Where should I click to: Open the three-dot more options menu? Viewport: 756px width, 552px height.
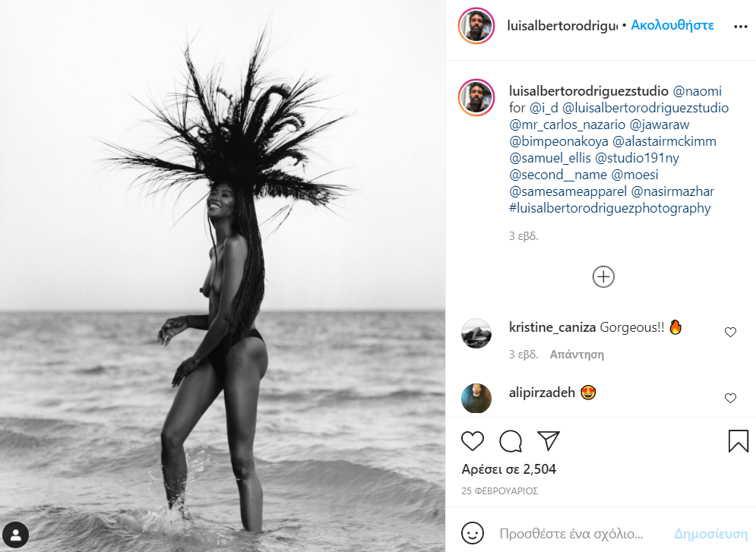click(740, 27)
